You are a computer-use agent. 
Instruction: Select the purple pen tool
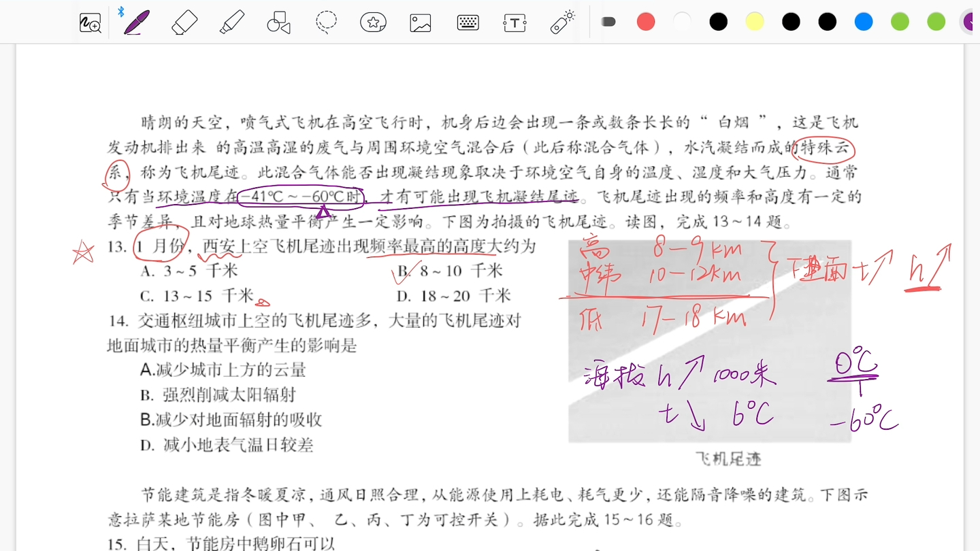pyautogui.click(x=136, y=22)
